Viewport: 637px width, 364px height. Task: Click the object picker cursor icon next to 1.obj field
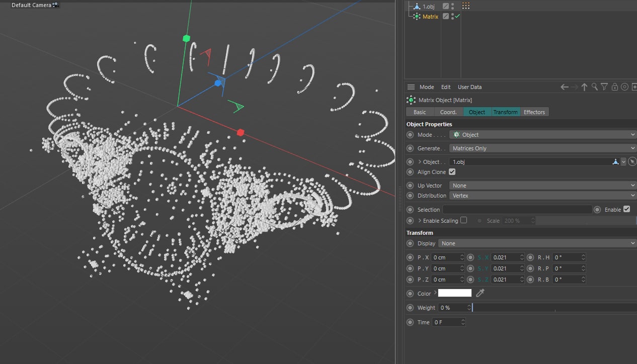[632, 162]
